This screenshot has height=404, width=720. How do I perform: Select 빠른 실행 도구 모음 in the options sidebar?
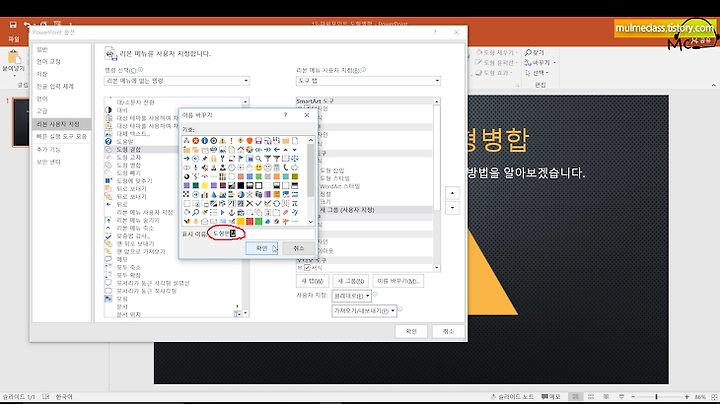tap(62, 137)
